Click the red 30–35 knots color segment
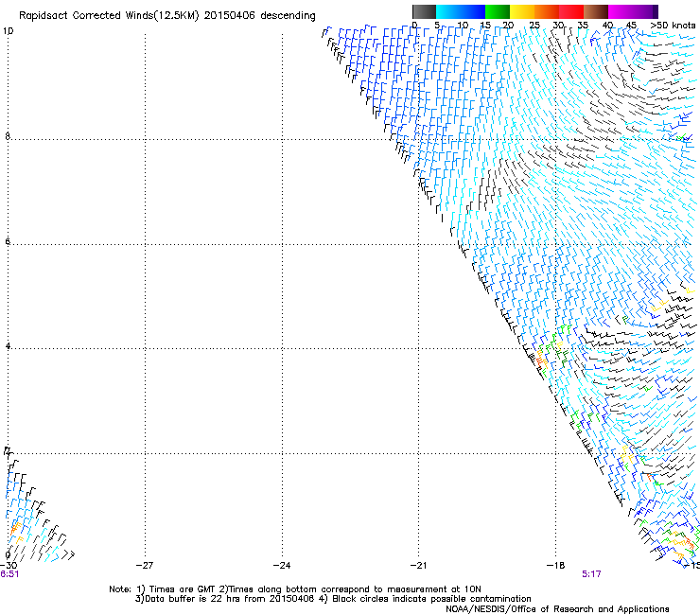Image resolution: width=700 pixels, height=615 pixels. [x=571, y=11]
